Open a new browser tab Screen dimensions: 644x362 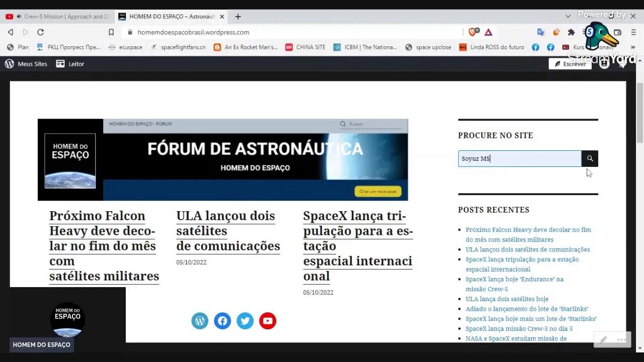[x=238, y=17]
